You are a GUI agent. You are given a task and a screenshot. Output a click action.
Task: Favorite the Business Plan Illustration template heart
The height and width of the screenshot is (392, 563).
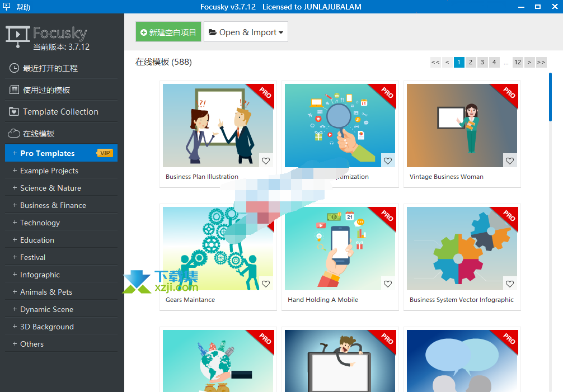[x=266, y=160]
